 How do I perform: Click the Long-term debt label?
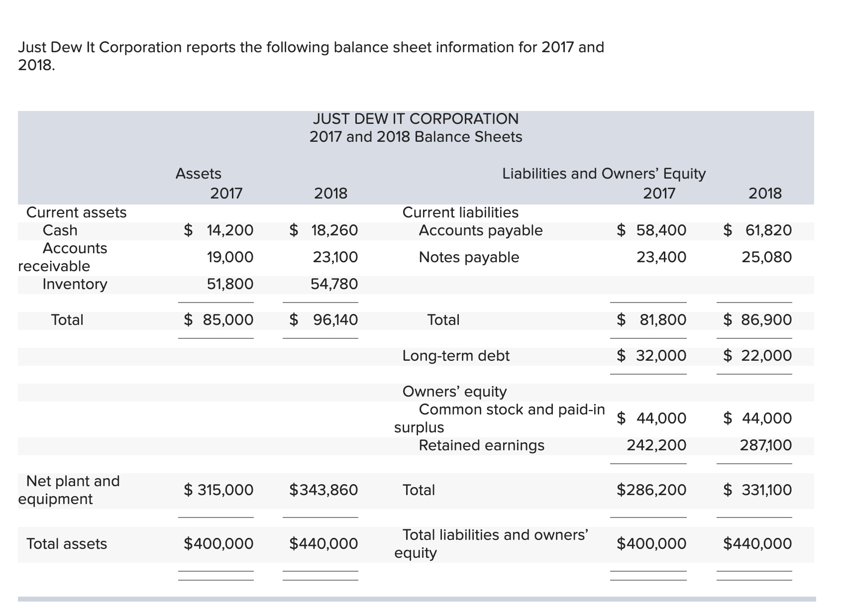pos(456,356)
